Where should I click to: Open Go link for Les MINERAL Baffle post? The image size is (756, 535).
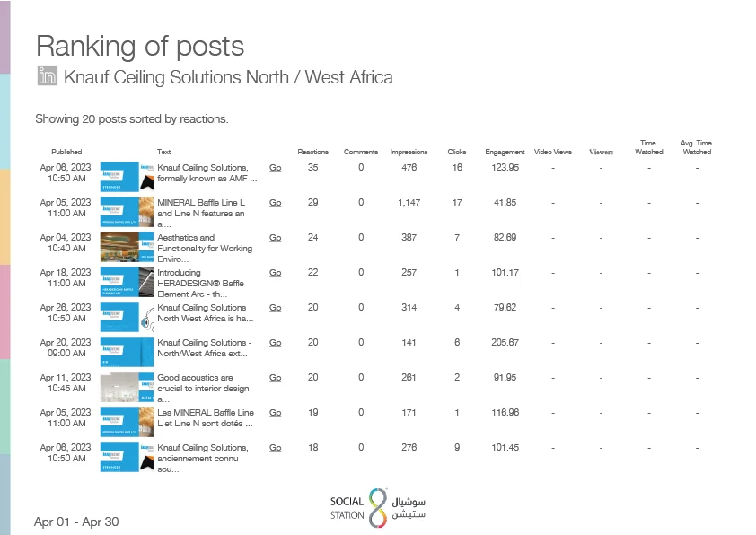click(276, 413)
